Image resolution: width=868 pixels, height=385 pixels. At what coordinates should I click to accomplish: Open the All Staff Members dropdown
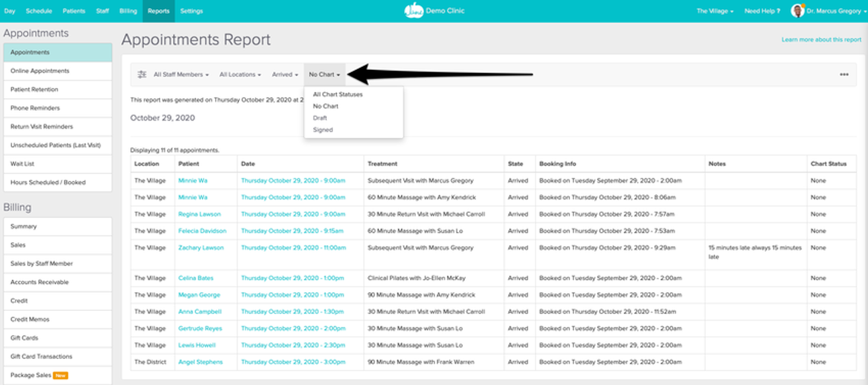(181, 75)
